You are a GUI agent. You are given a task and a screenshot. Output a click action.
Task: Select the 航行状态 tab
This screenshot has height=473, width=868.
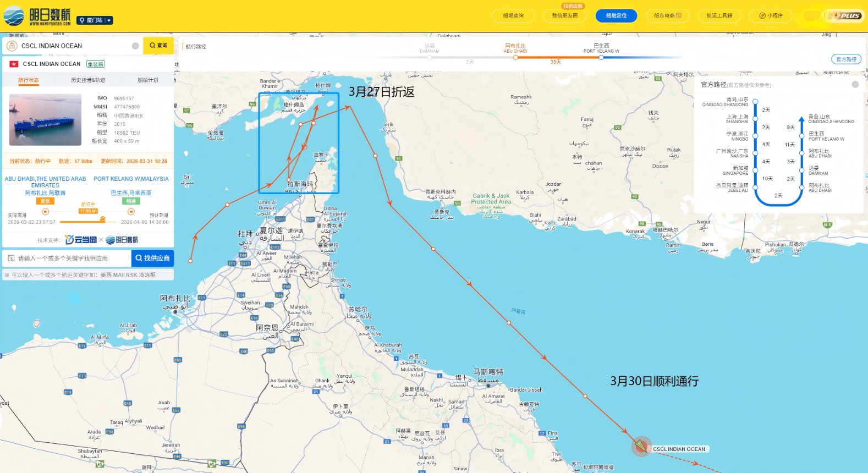tap(29, 80)
